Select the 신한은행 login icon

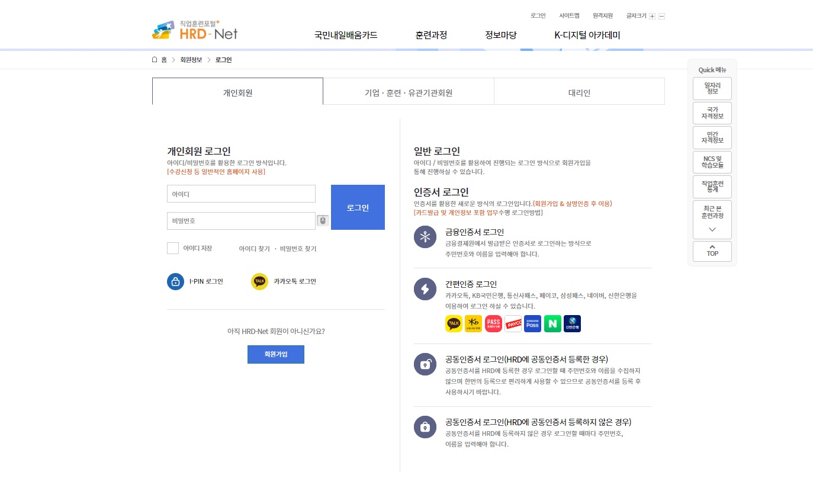571,323
